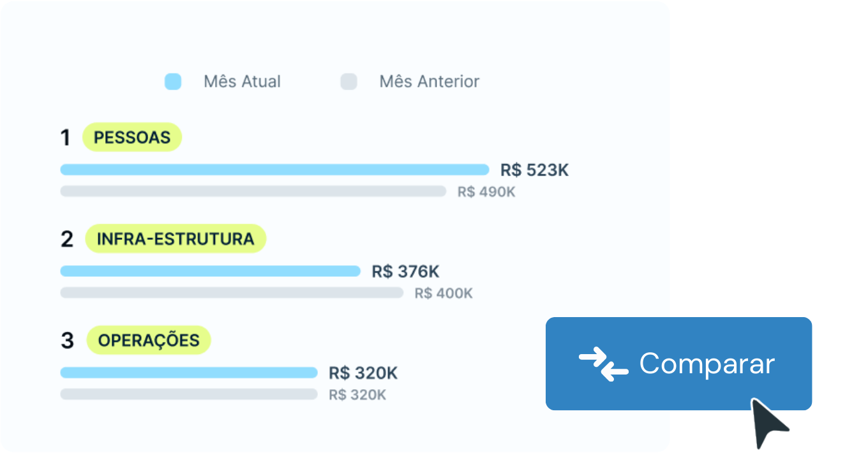This screenshot has height=453, width=868.
Task: Click the blue Pessoas current month bar
Action: [274, 170]
